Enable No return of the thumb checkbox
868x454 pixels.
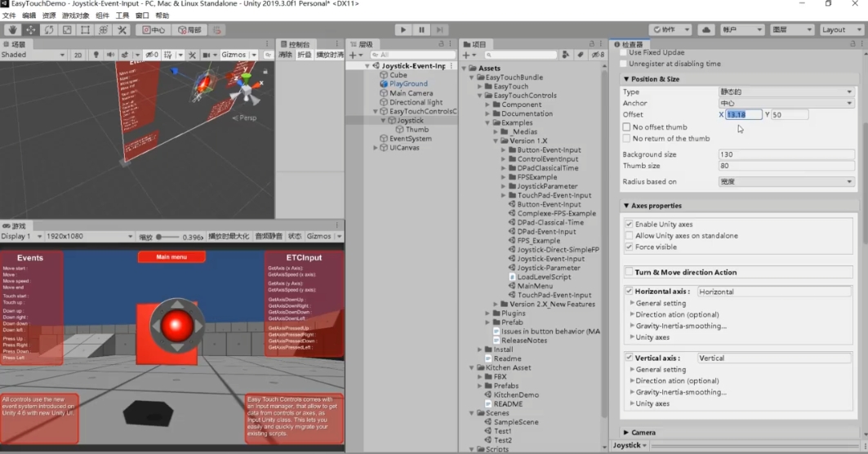coord(626,139)
